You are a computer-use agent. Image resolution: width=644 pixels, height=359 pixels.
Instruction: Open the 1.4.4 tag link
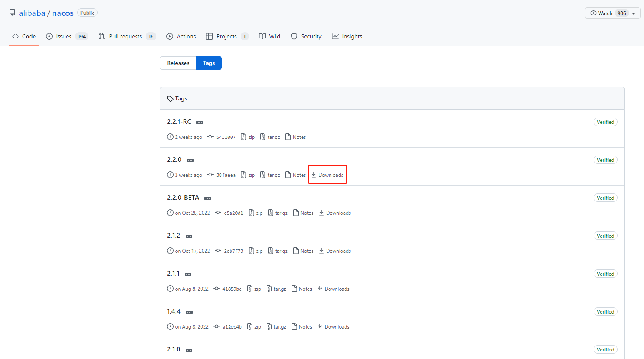(174, 311)
